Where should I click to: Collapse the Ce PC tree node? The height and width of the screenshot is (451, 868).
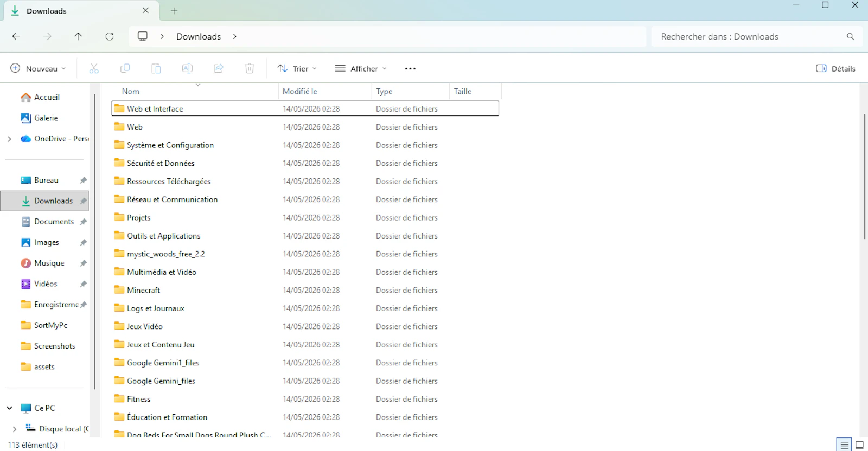coord(9,408)
